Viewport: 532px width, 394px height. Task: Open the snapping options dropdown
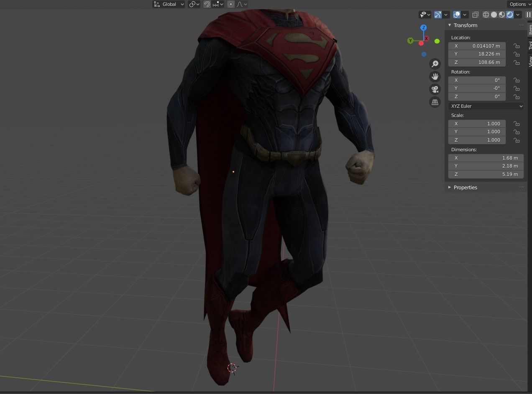point(218,4)
